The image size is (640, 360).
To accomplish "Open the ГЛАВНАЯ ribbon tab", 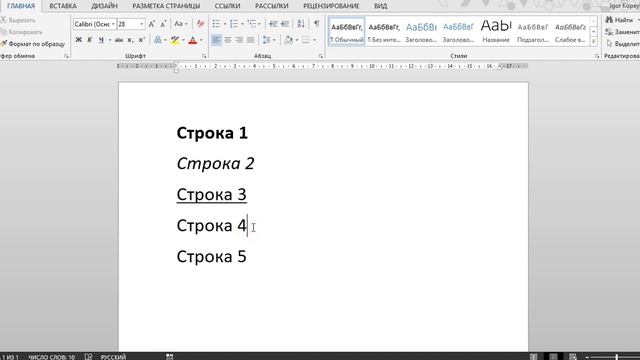I will (21, 6).
